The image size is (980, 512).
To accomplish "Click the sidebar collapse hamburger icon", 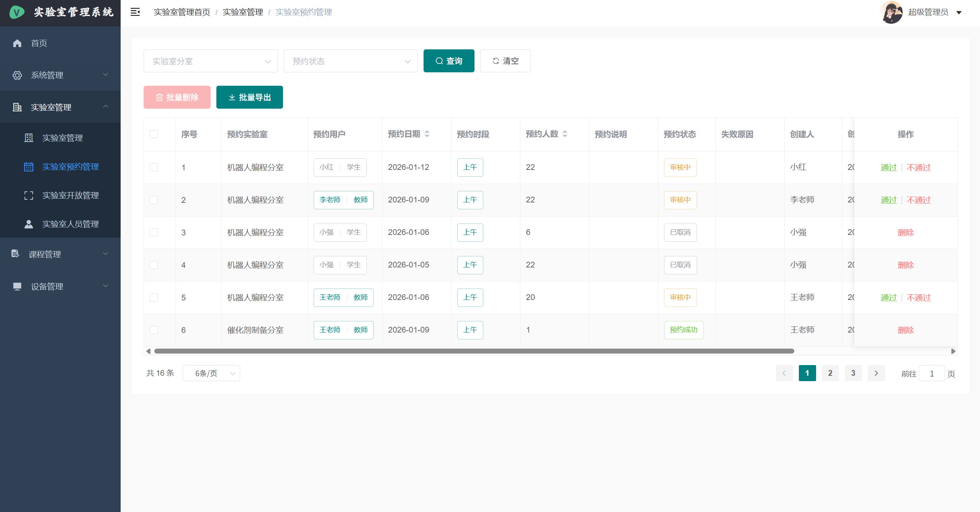I will (135, 12).
